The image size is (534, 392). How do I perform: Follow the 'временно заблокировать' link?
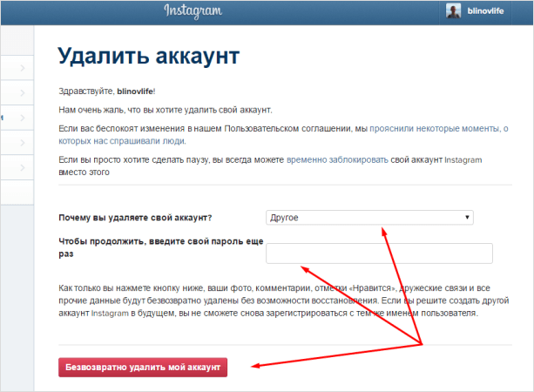point(337,159)
